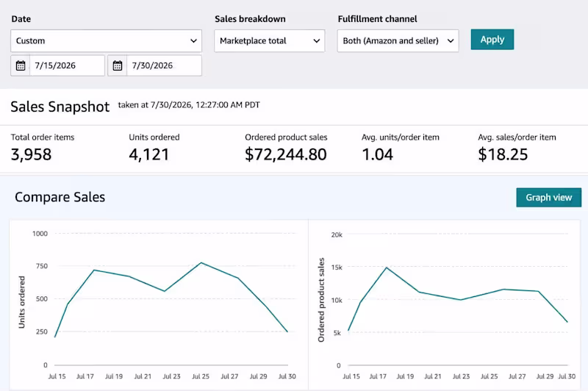This screenshot has width=588, height=391.
Task: Click the Ordered product sales chart peak near Jul 18
Action: (x=387, y=268)
